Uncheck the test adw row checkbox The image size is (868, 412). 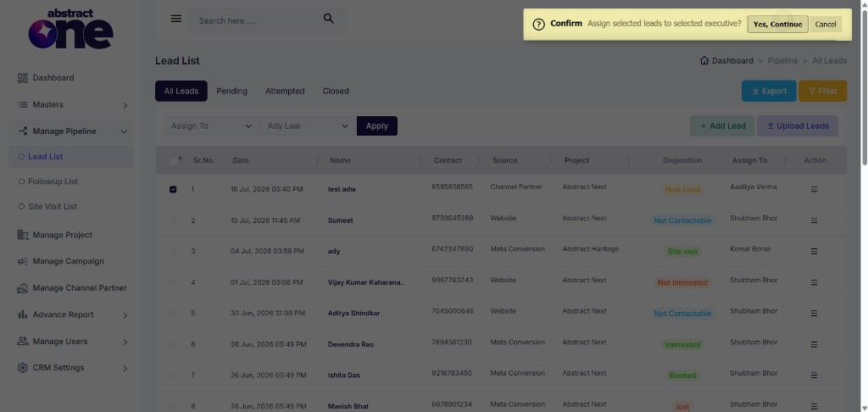(x=173, y=189)
